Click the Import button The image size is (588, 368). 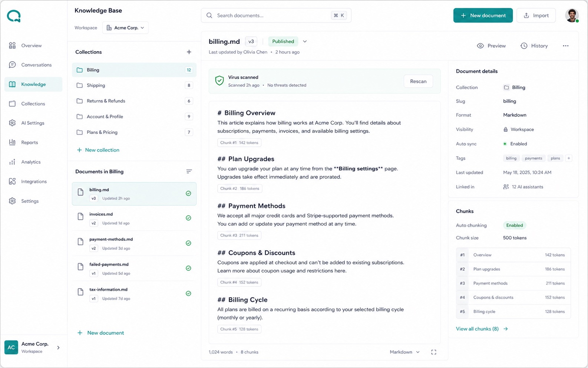click(536, 15)
